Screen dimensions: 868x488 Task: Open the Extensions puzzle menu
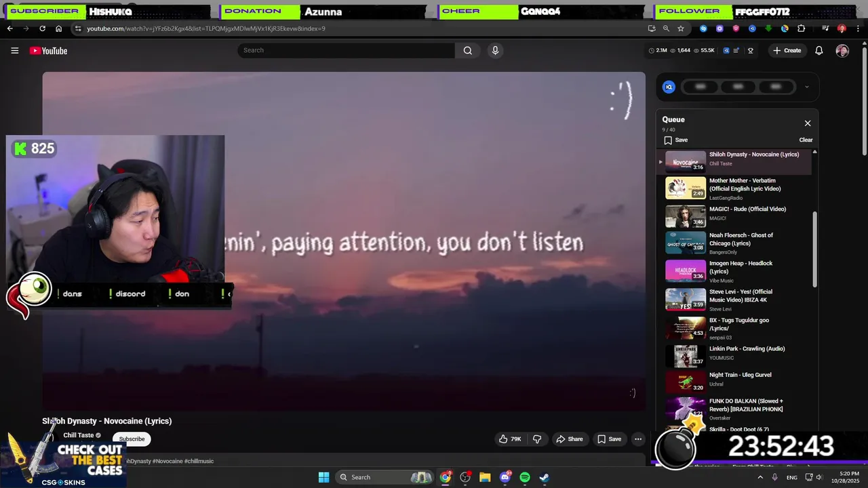pyautogui.click(x=802, y=28)
